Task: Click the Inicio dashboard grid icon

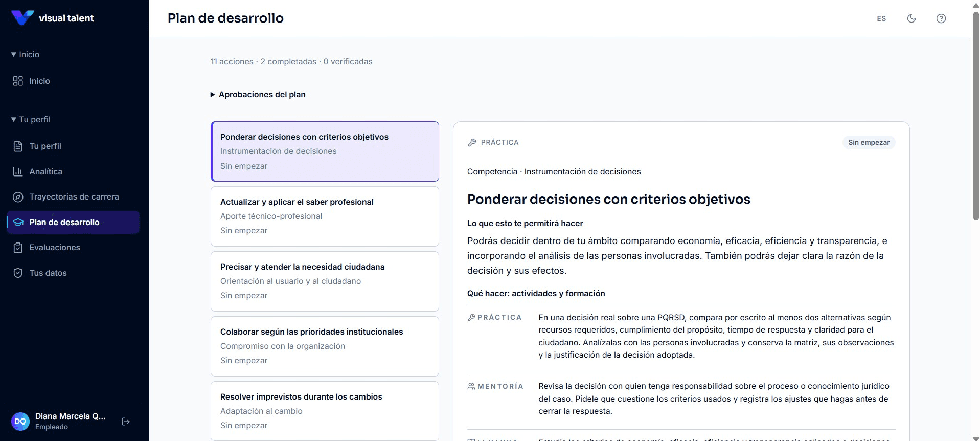Action: click(18, 81)
